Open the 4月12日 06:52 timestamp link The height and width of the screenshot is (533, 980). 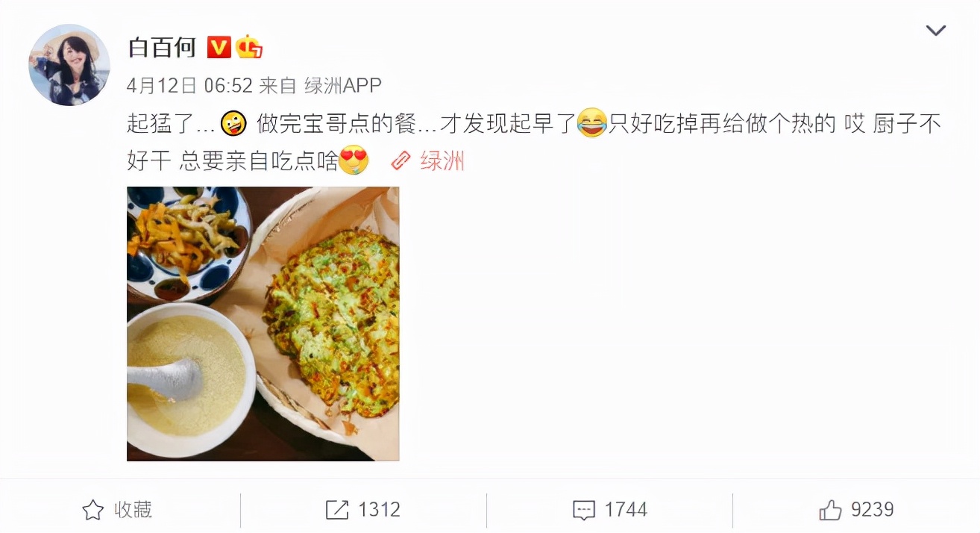190,85
